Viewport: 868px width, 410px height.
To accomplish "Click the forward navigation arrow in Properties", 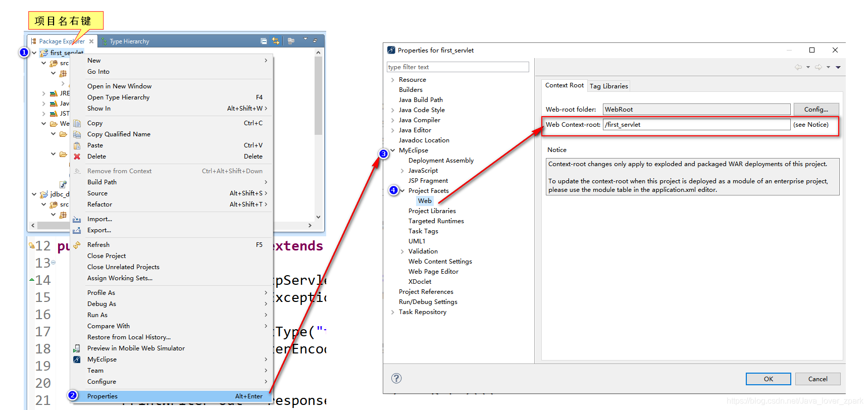I will click(819, 67).
